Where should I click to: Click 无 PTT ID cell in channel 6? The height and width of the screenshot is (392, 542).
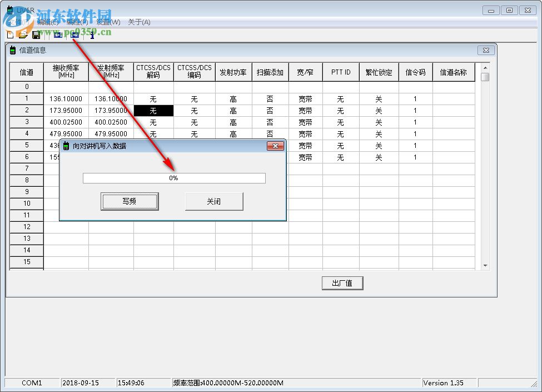341,157
